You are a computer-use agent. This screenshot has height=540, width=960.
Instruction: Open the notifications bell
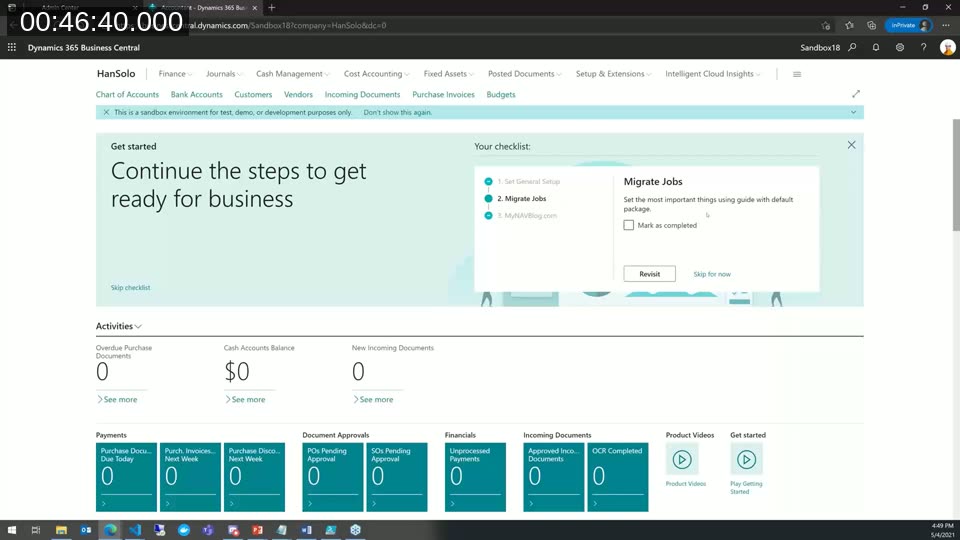point(876,47)
